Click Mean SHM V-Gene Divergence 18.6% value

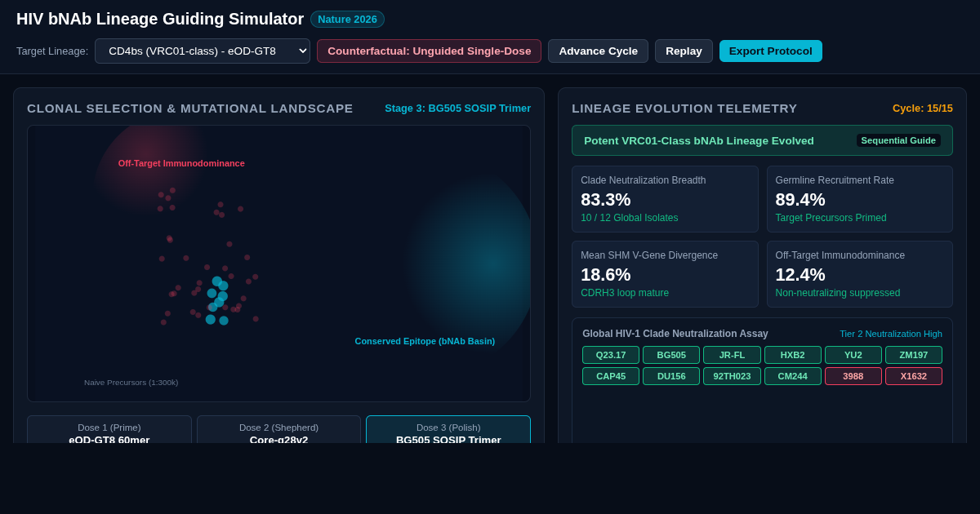[x=606, y=274]
